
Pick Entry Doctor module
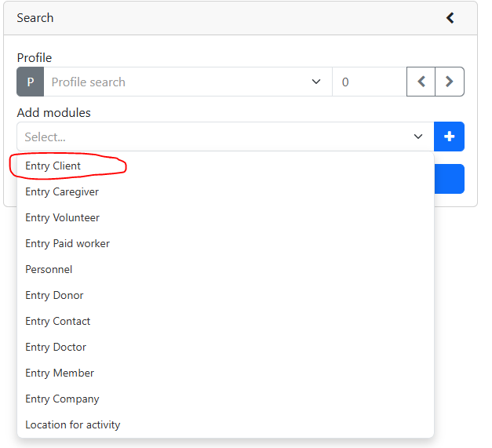[56, 348]
